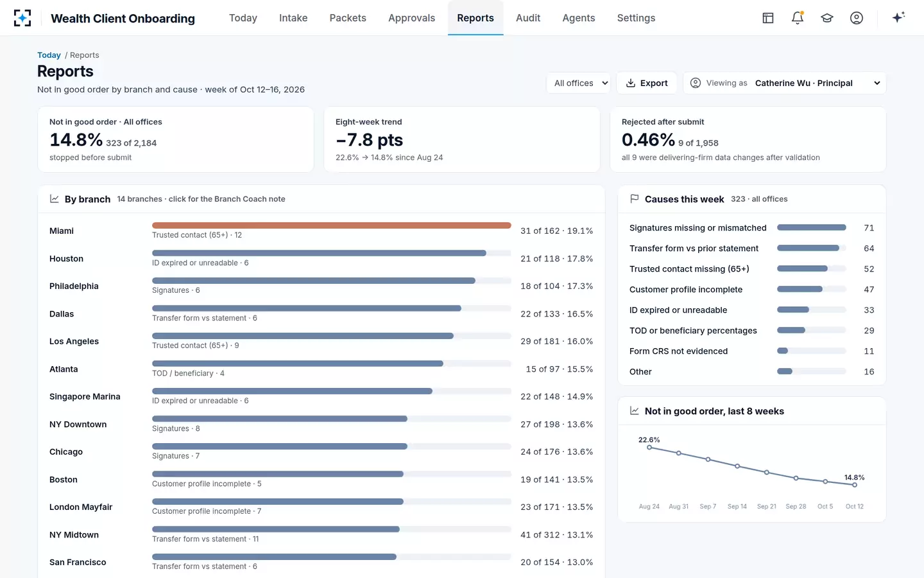Select the Reports tab

[x=475, y=18]
